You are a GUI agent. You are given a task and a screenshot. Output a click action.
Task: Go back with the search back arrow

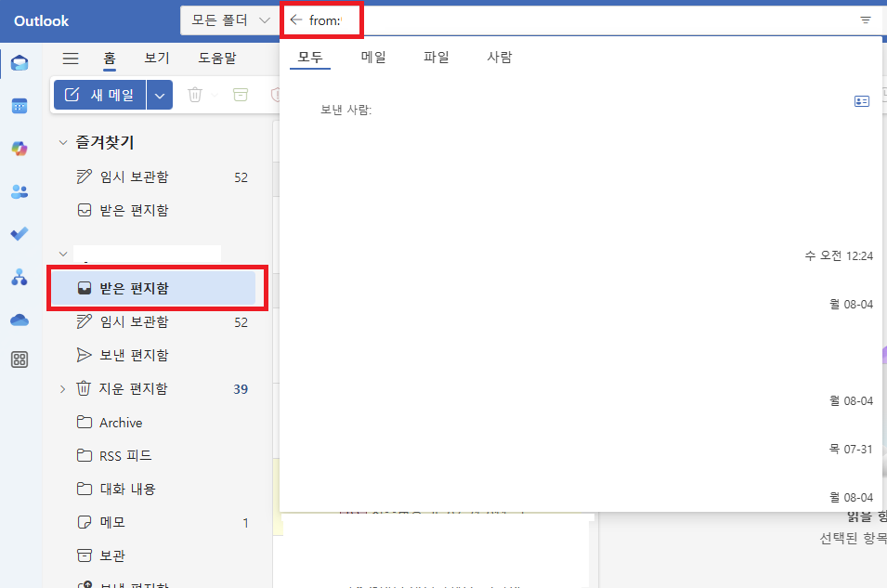(x=296, y=18)
